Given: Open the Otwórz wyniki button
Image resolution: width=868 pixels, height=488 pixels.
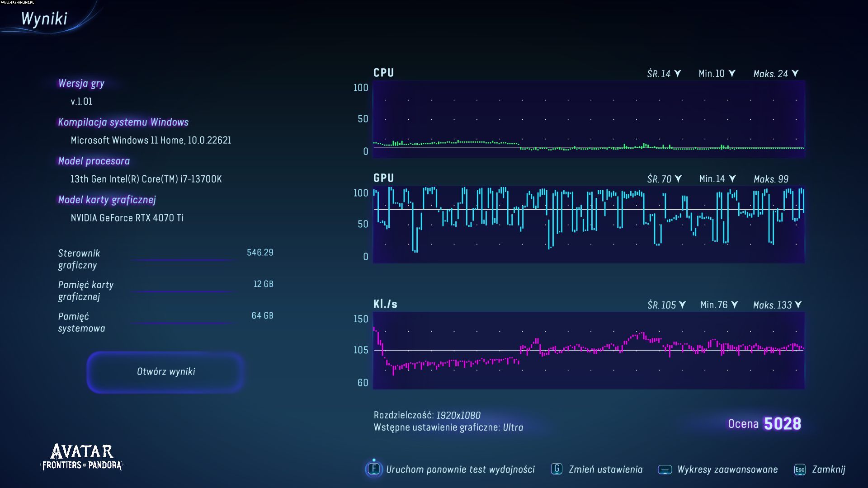Looking at the screenshot, I should pos(165,371).
